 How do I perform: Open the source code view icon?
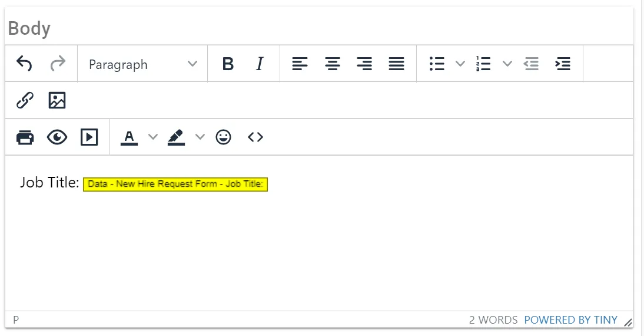(x=255, y=137)
